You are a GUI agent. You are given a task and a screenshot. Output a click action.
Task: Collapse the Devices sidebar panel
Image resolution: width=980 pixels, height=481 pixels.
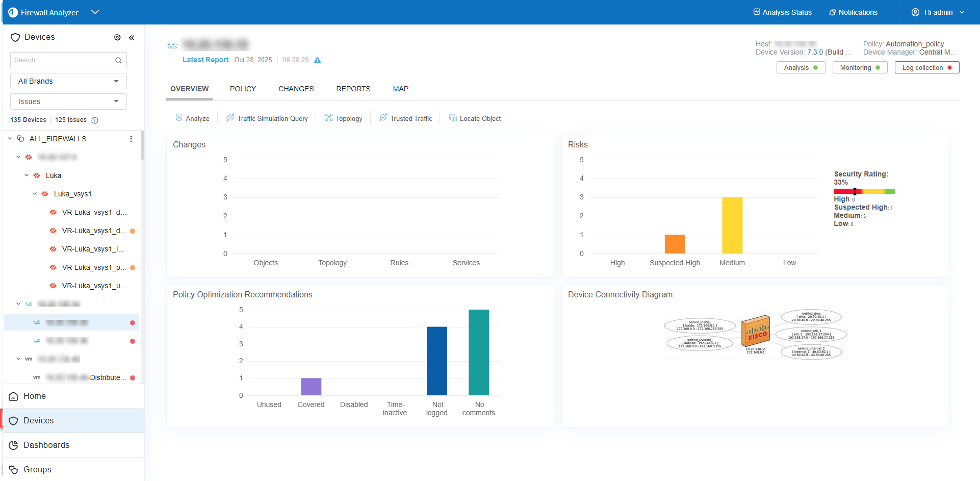(x=132, y=37)
